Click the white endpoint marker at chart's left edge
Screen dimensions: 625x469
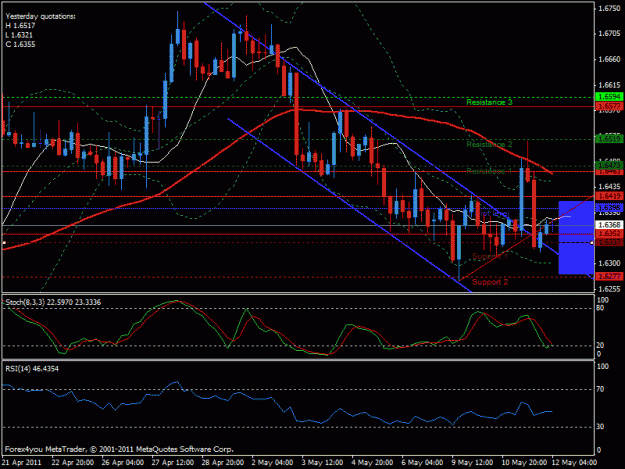(x=4, y=243)
